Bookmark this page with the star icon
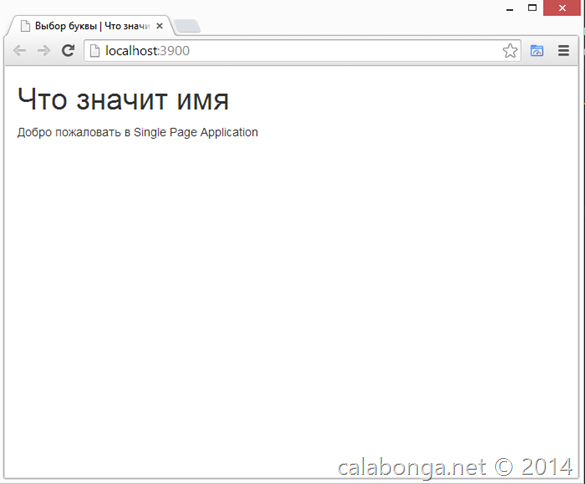This screenshot has height=484, width=585. click(510, 51)
